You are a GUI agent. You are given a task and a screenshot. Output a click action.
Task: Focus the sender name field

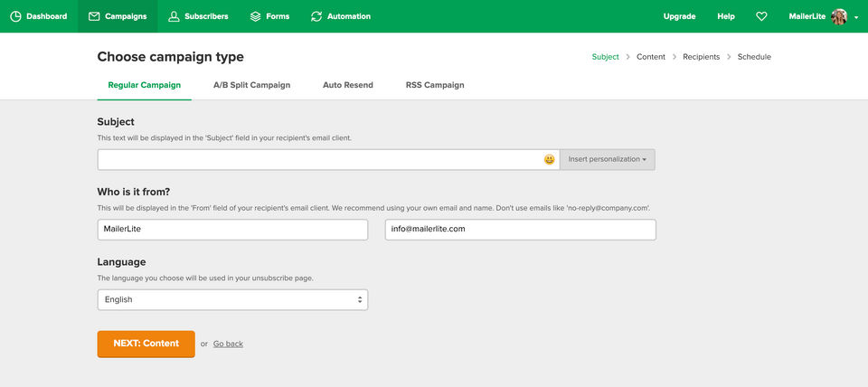click(x=232, y=230)
